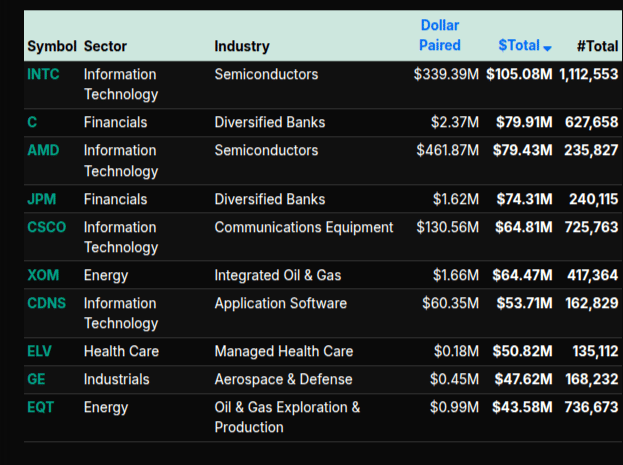Select the XOM symbol link
The height and width of the screenshot is (465, 623).
(43, 275)
